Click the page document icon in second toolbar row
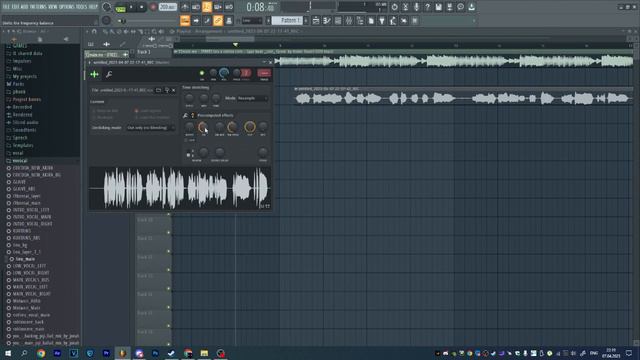The height and width of the screenshot is (360, 640). click(x=371, y=20)
